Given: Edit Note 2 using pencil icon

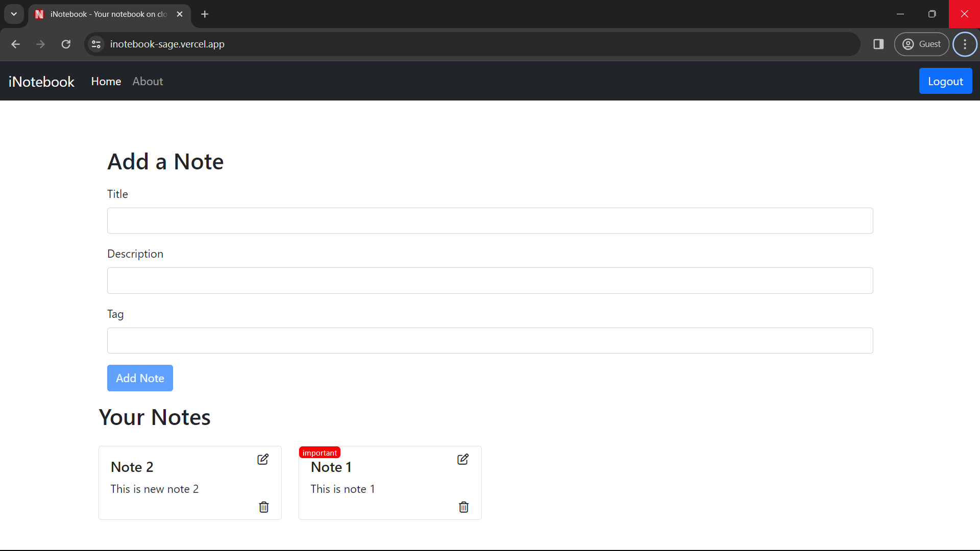Looking at the screenshot, I should point(263,459).
